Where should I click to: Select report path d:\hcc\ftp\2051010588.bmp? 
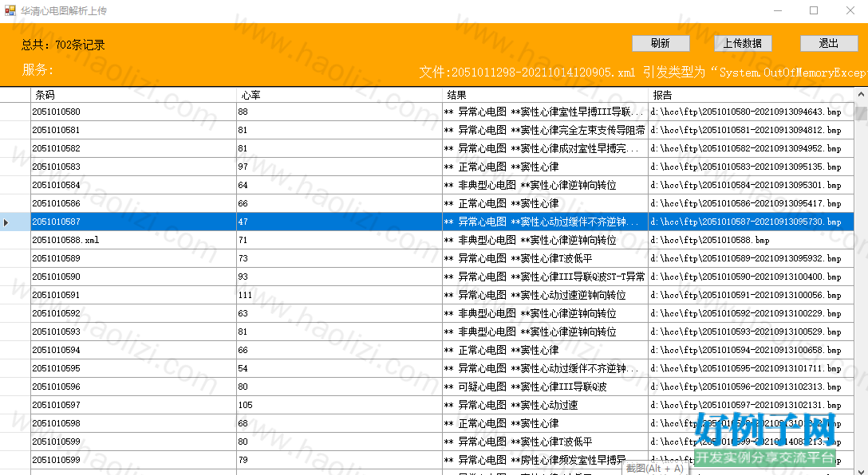coord(752,240)
